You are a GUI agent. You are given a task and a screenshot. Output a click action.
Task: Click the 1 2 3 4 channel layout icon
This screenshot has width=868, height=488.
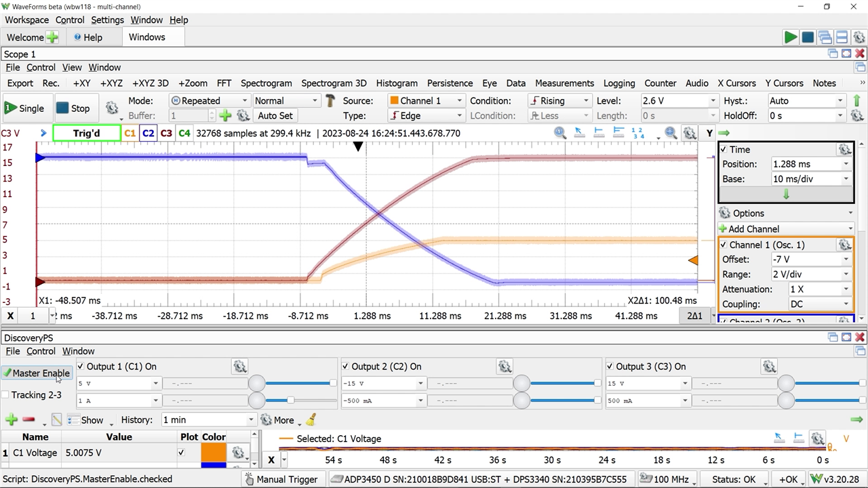pos(637,133)
